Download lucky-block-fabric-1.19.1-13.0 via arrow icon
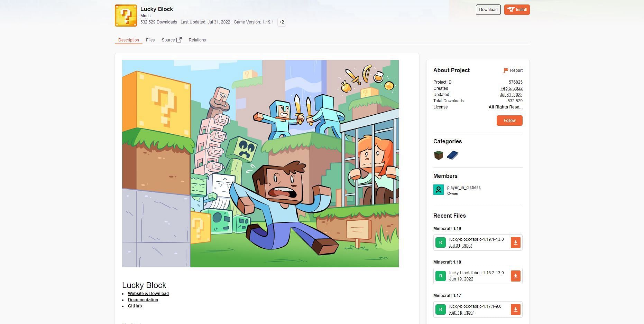644x324 pixels. tap(515, 242)
